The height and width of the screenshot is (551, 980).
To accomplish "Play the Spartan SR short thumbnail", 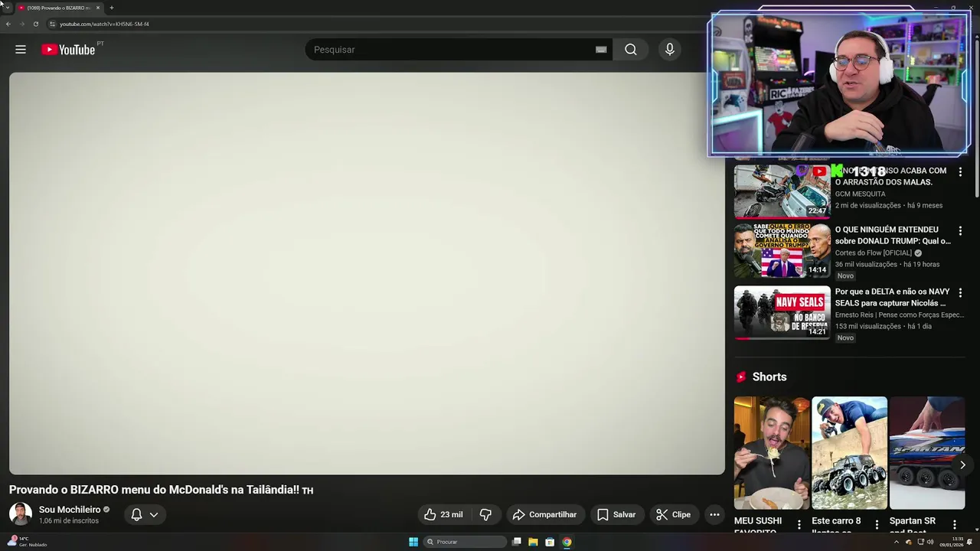I will (x=927, y=452).
